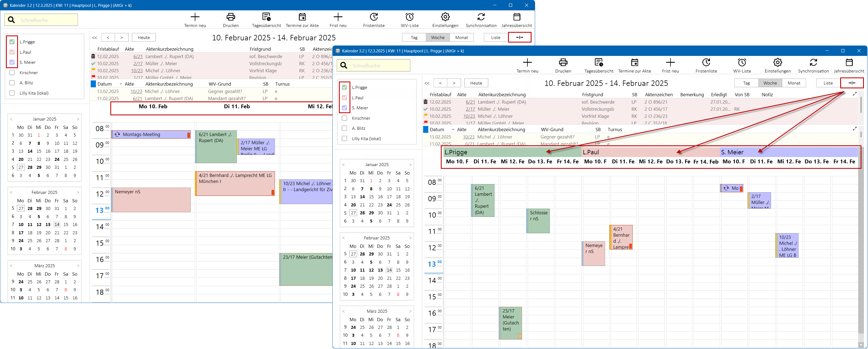This screenshot has width=868, height=349.
Task: Open Jahresübersicht icon in front window
Action: 849,62
